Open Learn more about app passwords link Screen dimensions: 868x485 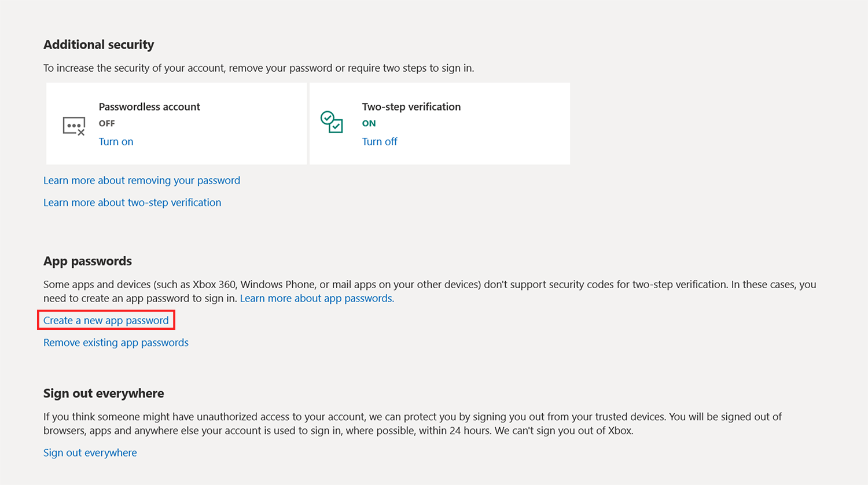(x=317, y=299)
